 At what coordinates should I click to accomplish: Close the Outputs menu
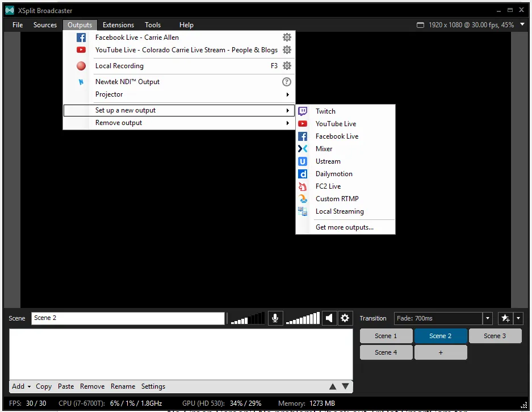pos(79,25)
